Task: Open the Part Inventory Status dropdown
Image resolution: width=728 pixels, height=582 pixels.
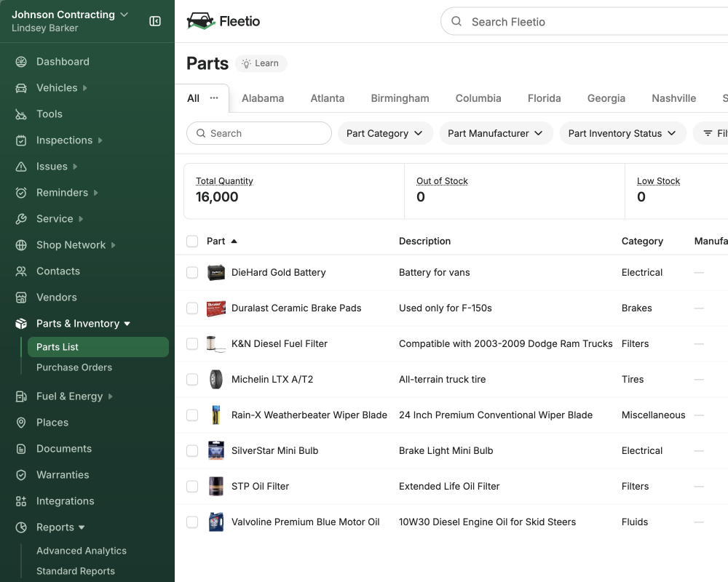Action: (622, 134)
